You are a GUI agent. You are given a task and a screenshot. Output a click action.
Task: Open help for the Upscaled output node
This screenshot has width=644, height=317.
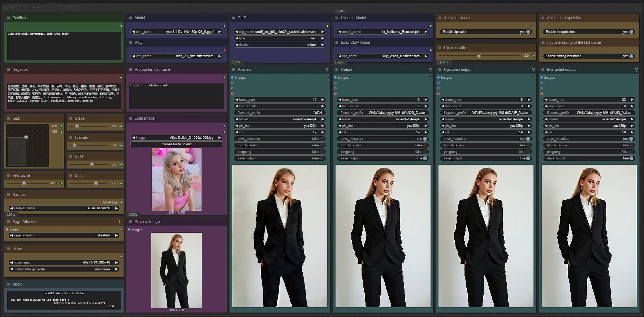[x=533, y=69]
